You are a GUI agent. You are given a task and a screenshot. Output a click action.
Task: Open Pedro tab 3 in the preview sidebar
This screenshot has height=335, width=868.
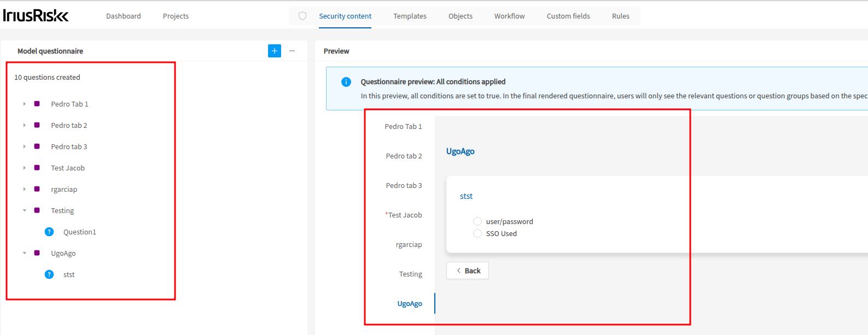404,185
